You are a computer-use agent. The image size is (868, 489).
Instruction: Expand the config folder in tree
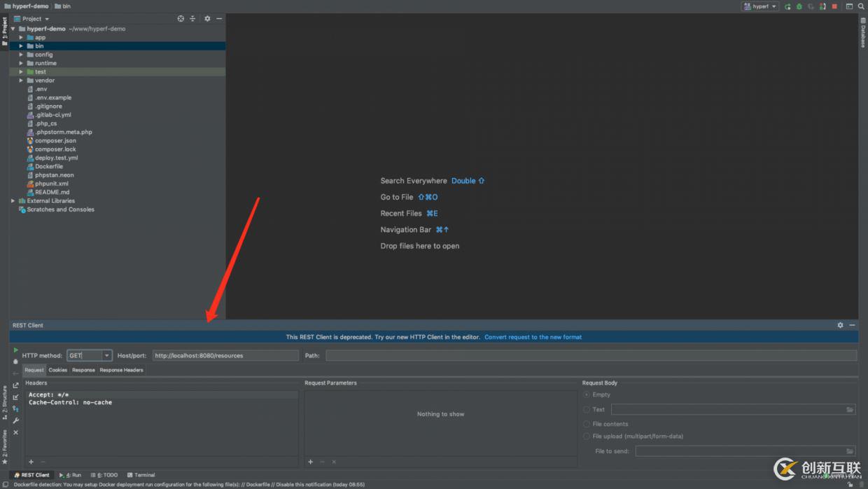21,55
